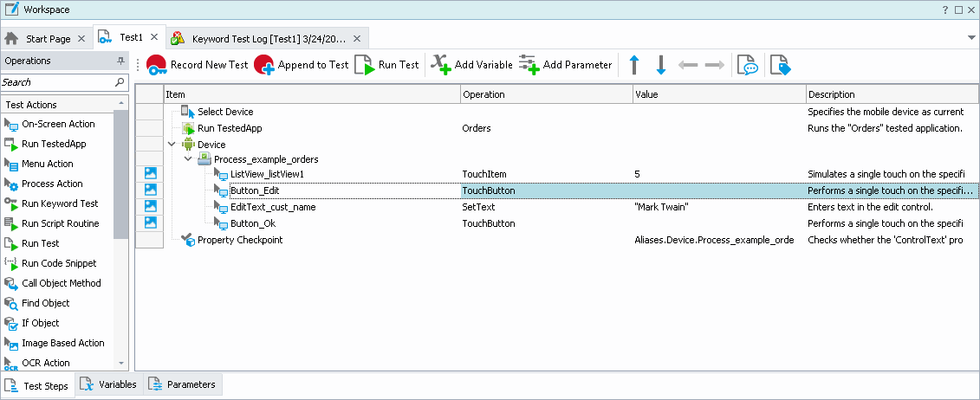Click the Operations search field

coord(56,82)
